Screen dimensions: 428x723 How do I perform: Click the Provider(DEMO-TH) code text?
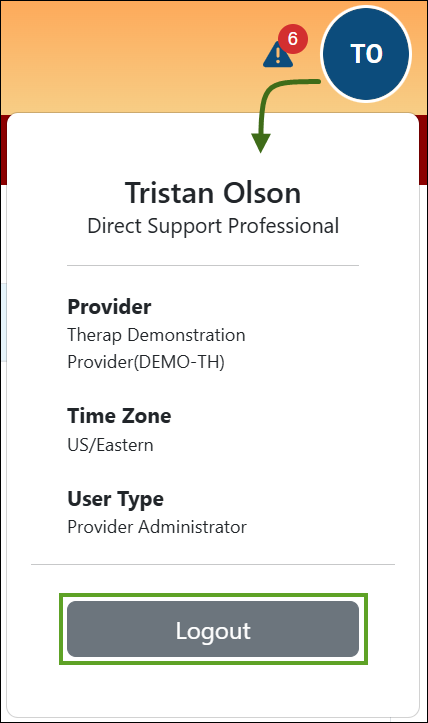146,362
